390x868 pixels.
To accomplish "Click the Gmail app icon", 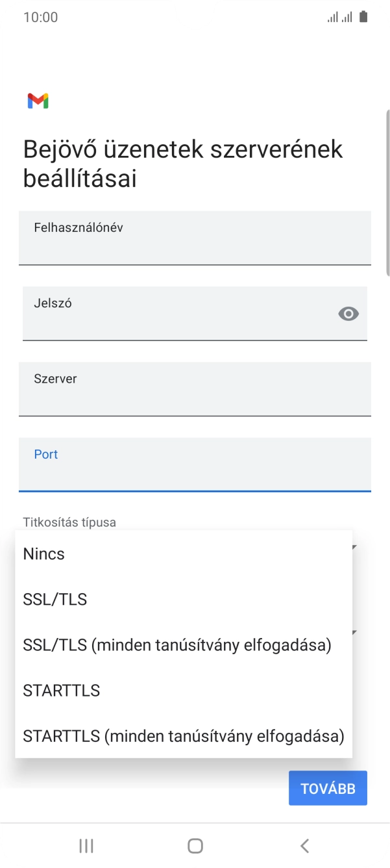I will coord(39,101).
